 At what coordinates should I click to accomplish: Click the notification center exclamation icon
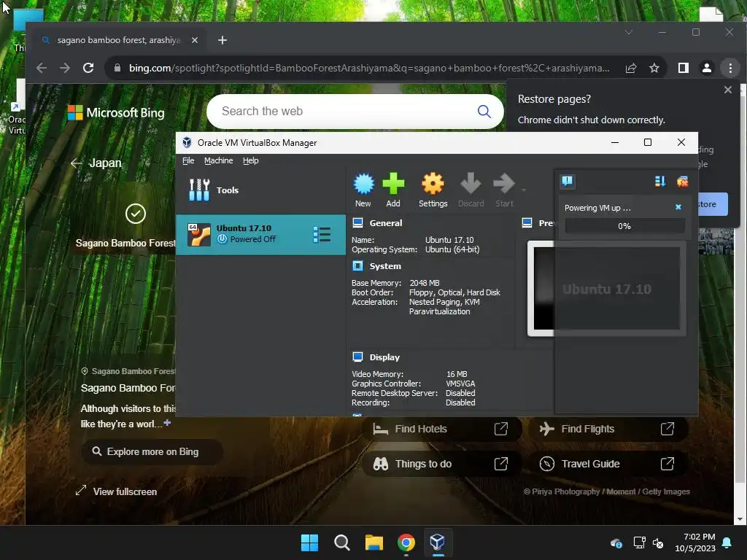[567, 181]
